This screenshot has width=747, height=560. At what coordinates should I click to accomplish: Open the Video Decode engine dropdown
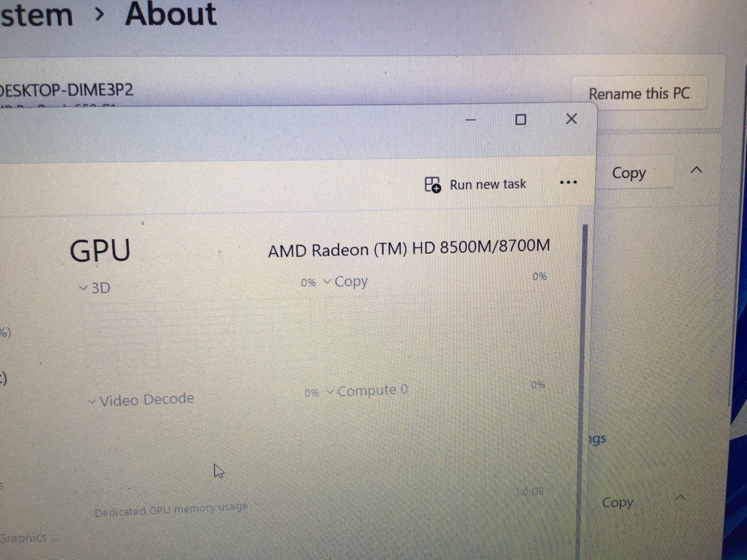141,399
